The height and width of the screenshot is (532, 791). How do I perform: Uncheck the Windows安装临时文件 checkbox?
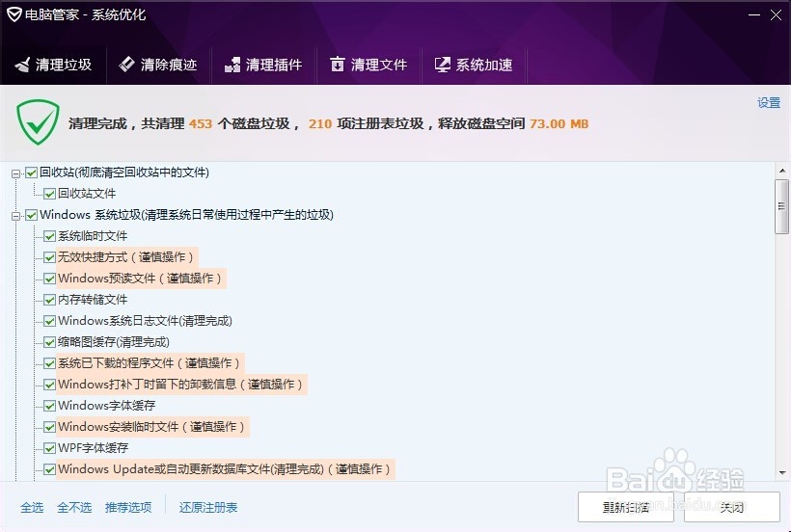[x=49, y=427]
